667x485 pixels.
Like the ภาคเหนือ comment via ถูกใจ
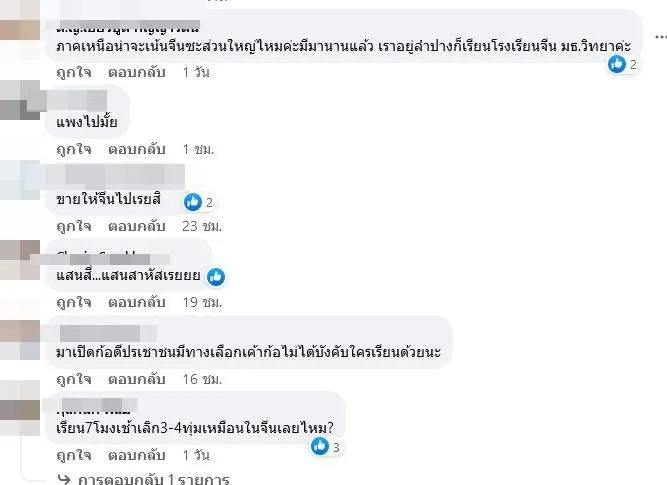pyautogui.click(x=73, y=73)
